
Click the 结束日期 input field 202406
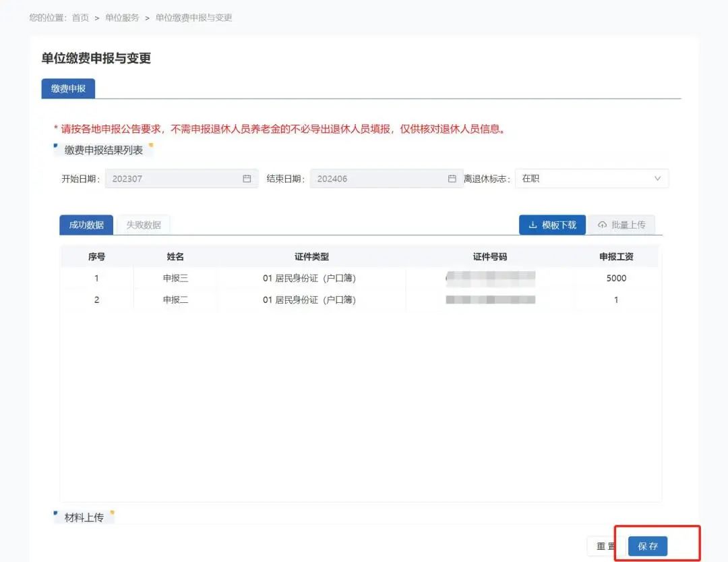(379, 179)
